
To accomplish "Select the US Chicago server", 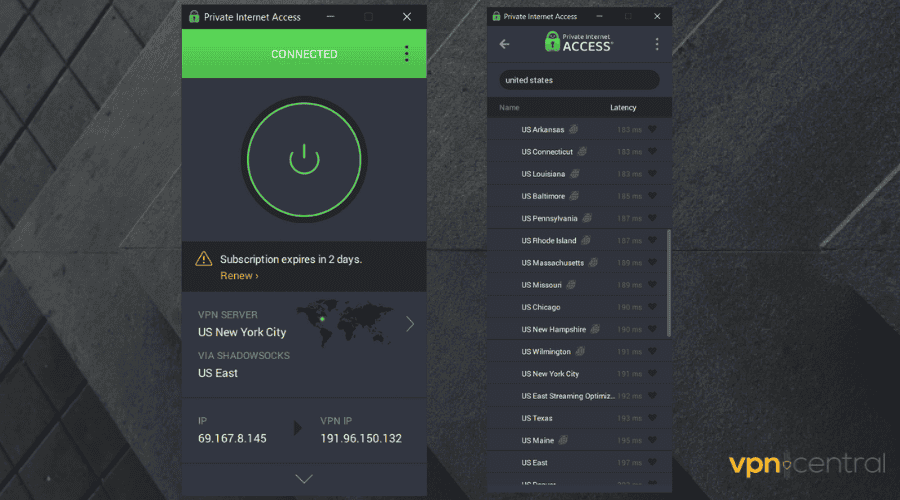I will [577, 307].
